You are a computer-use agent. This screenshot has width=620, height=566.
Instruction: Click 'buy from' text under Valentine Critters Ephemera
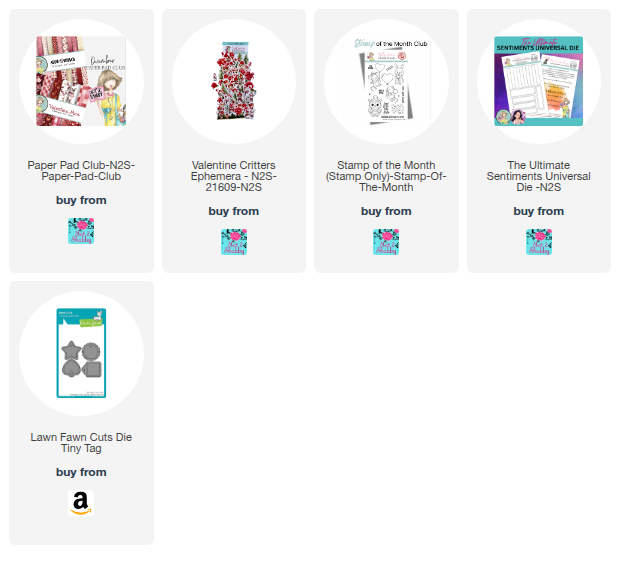click(234, 211)
